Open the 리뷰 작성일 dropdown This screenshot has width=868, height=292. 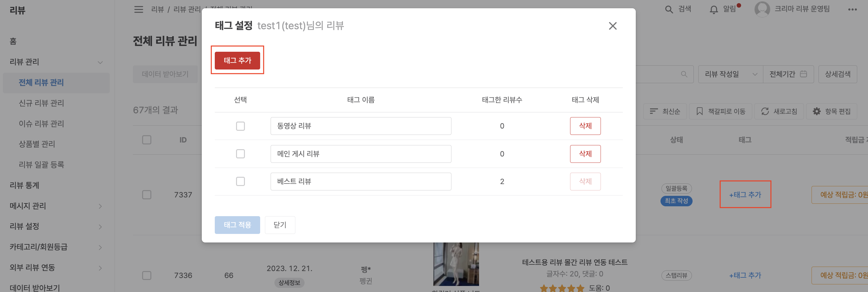pyautogui.click(x=730, y=74)
